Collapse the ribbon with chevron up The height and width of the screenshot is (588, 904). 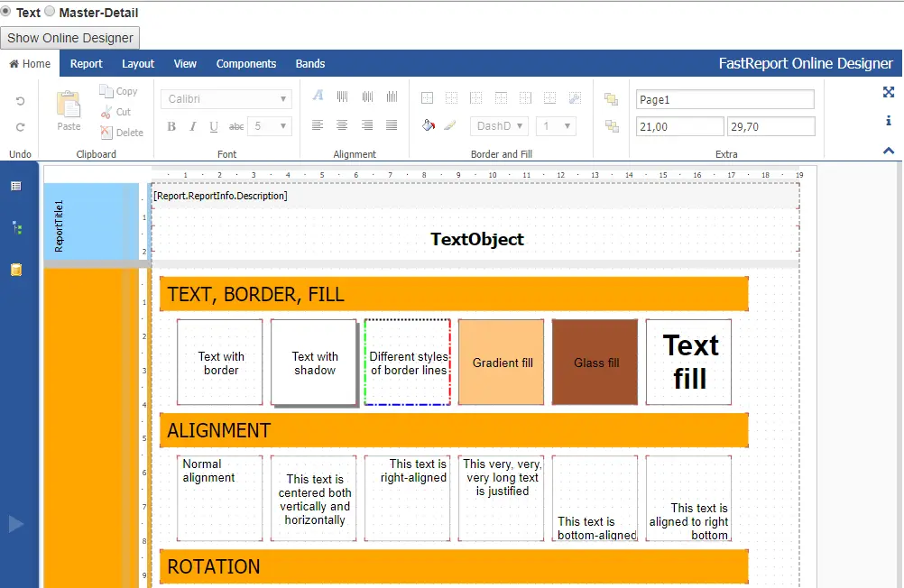click(889, 151)
